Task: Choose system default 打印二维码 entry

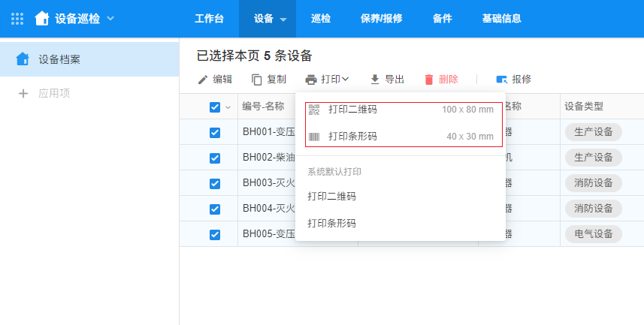Action: (332, 197)
